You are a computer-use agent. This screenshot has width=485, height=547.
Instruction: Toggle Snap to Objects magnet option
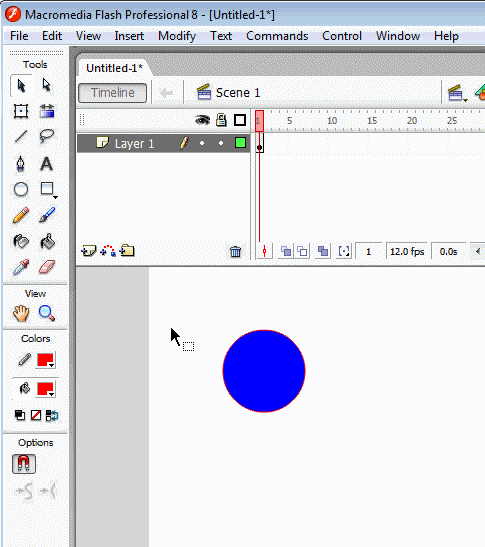pyautogui.click(x=24, y=464)
